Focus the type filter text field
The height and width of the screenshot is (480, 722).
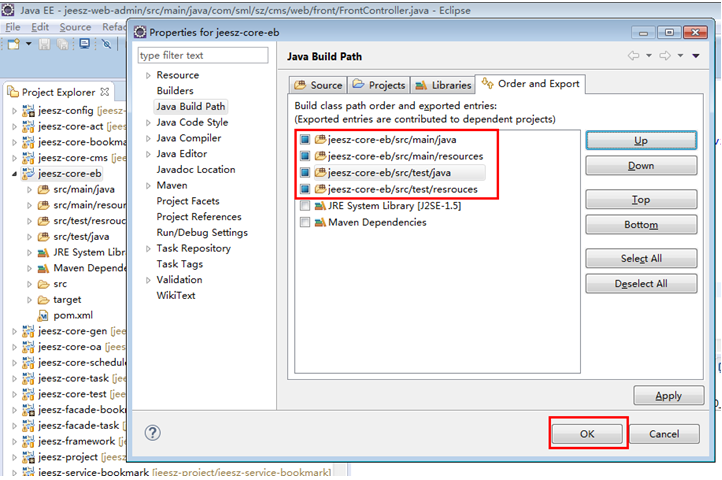[x=203, y=55]
